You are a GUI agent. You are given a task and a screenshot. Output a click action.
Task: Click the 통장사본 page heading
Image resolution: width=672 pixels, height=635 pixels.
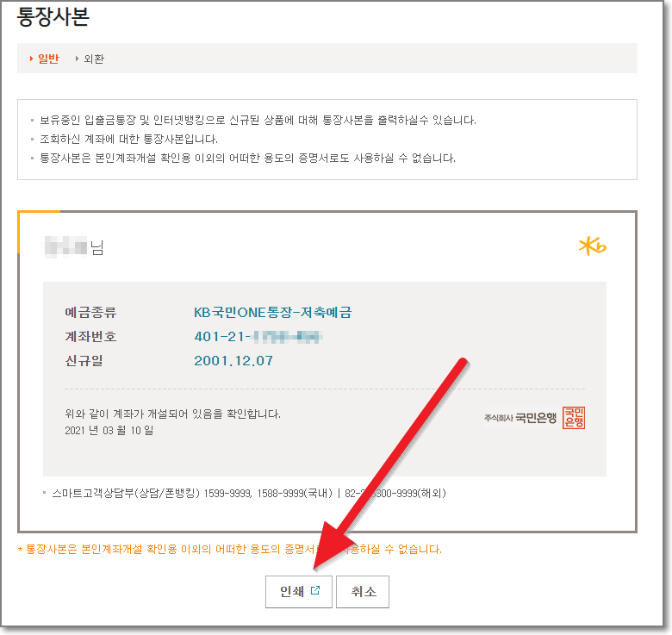[53, 16]
